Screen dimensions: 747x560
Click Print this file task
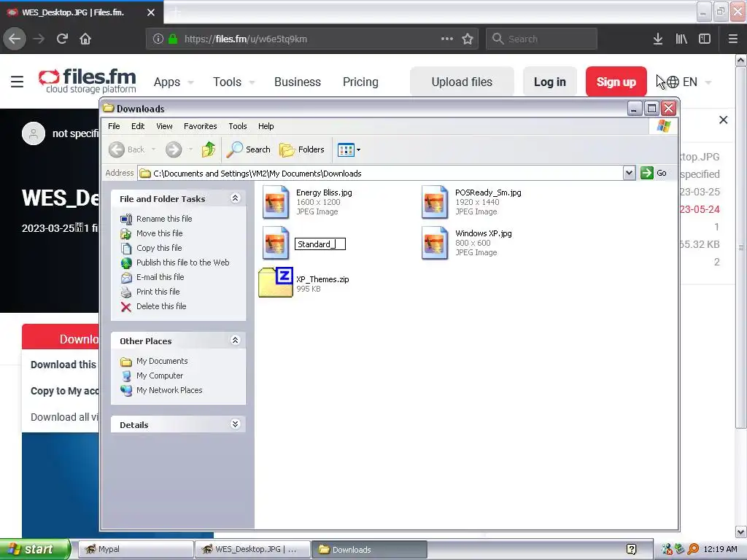tap(158, 292)
